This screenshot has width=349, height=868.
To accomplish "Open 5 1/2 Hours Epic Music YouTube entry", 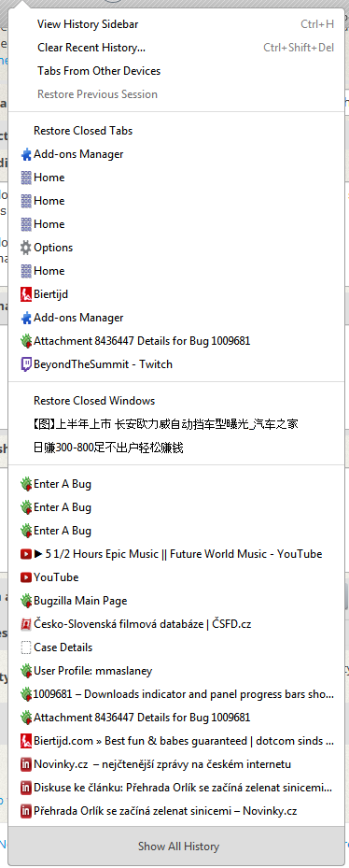I will pyautogui.click(x=175, y=553).
